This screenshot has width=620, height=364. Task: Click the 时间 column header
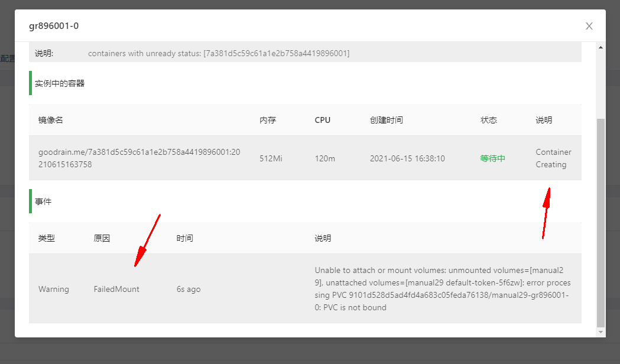pyautogui.click(x=184, y=238)
